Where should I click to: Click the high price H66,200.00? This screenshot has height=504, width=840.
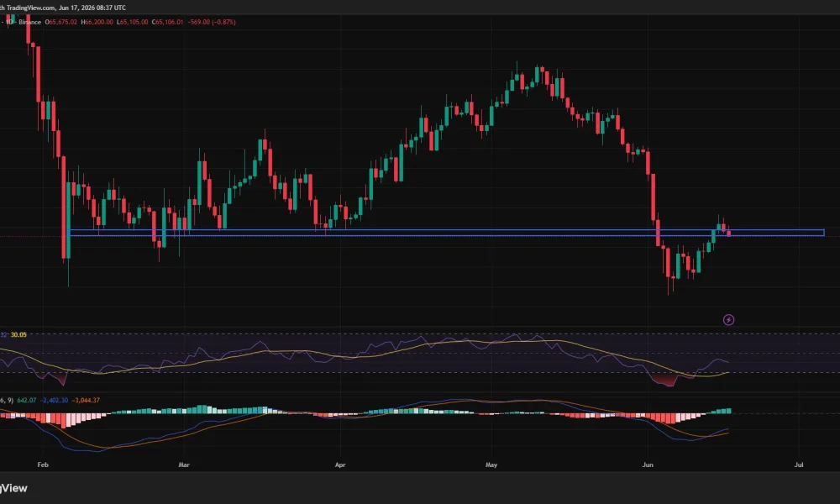(x=97, y=22)
